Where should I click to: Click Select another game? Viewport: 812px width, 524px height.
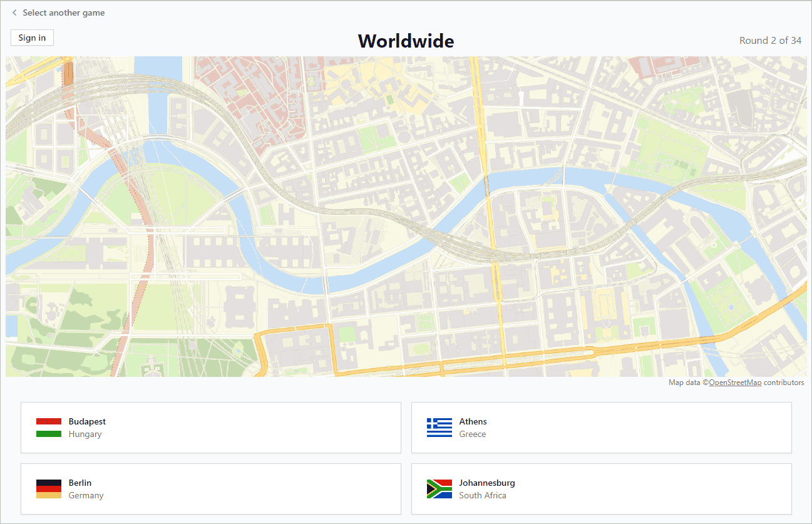63,12
